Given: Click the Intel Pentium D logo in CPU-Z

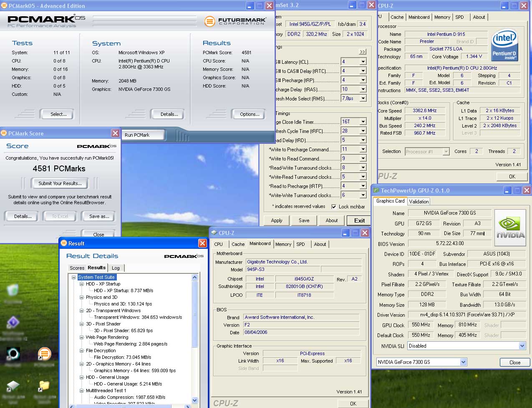Looking at the screenshot, I should point(504,45).
